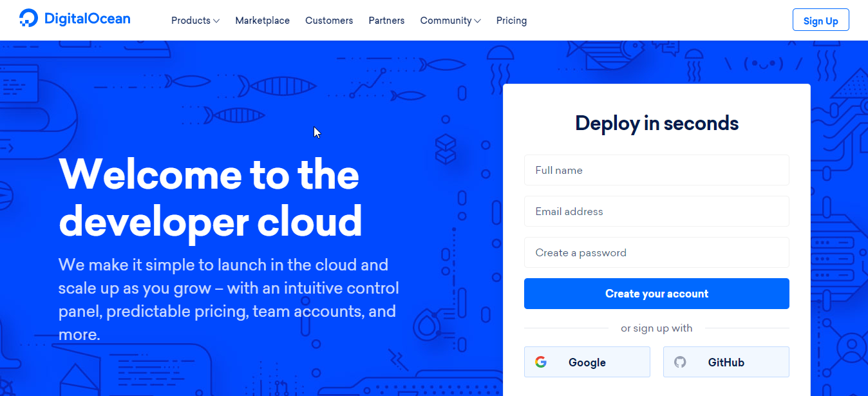Click the 'or sign up with' text
The image size is (868, 396).
656,328
